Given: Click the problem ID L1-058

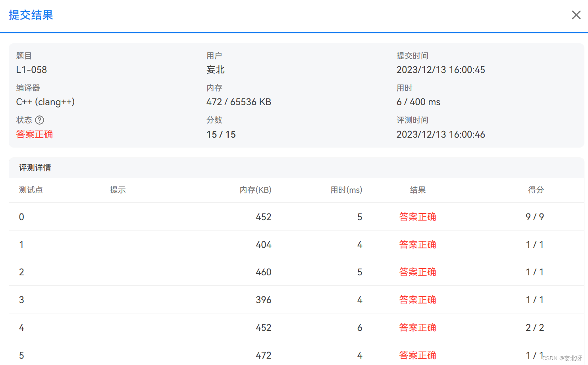Looking at the screenshot, I should (x=31, y=70).
